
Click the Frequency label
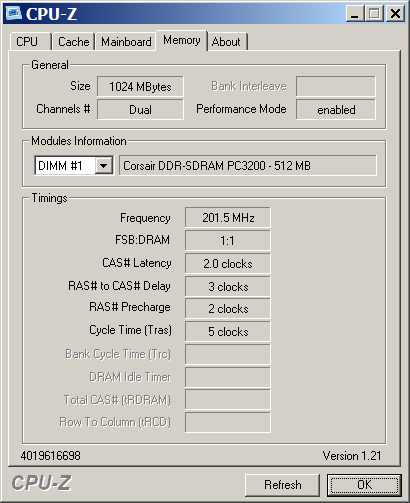pos(145,218)
